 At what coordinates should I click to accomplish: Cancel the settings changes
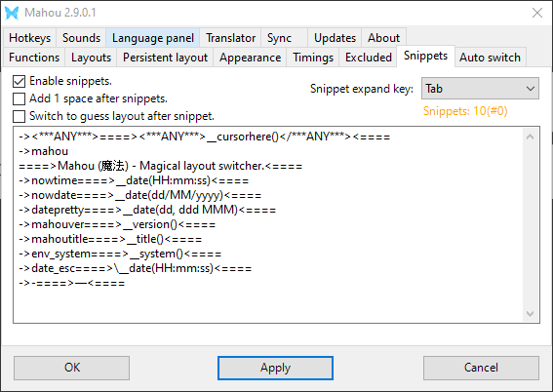pos(481,368)
